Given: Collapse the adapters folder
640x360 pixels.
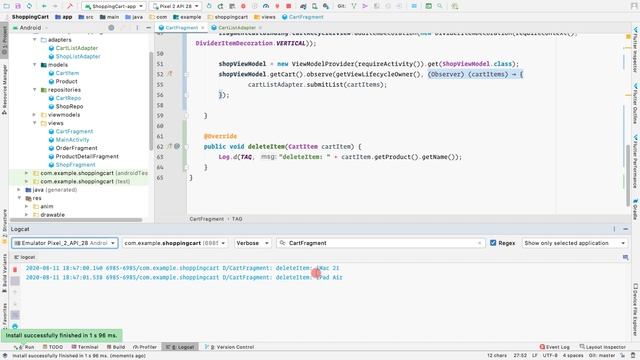Looking at the screenshot, I should coord(35,40).
